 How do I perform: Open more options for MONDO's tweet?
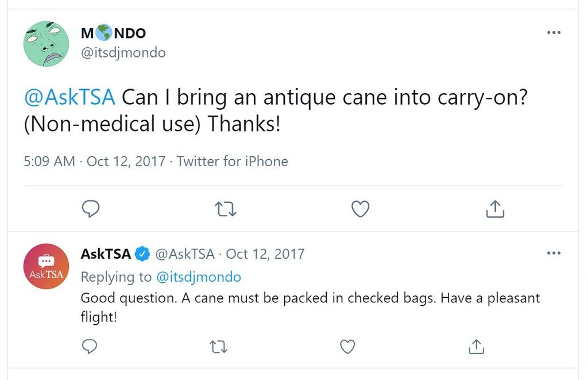554,32
